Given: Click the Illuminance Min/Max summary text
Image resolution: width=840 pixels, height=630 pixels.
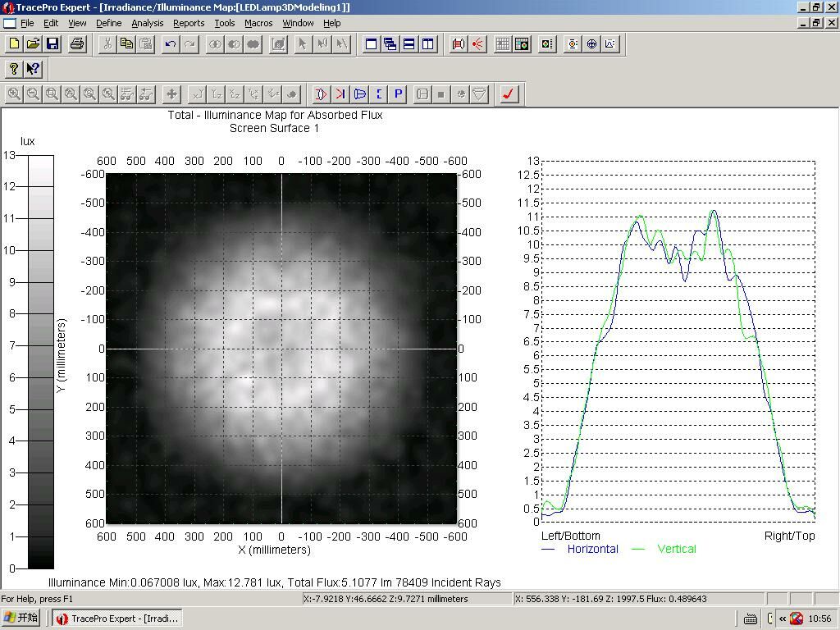Looking at the screenshot, I should 274,582.
